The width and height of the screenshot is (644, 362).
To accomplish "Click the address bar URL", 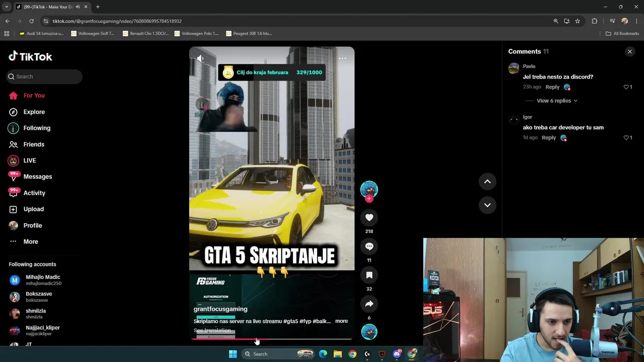I will click(117, 21).
